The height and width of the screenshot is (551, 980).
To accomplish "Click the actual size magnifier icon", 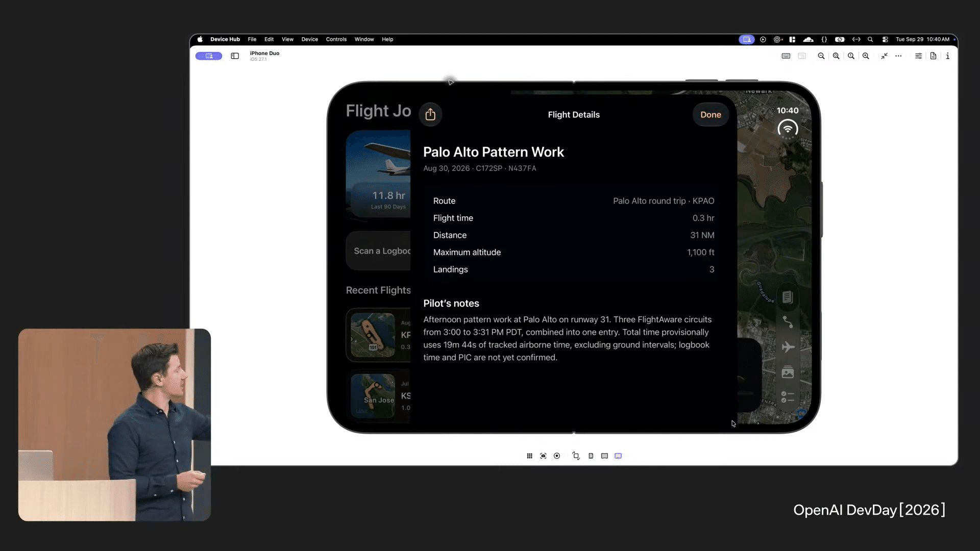I will click(851, 56).
